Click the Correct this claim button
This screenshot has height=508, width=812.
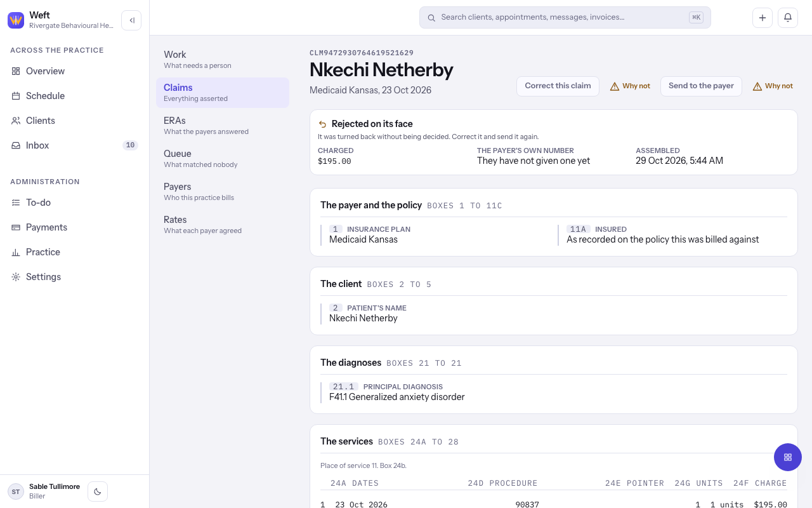pyautogui.click(x=558, y=86)
